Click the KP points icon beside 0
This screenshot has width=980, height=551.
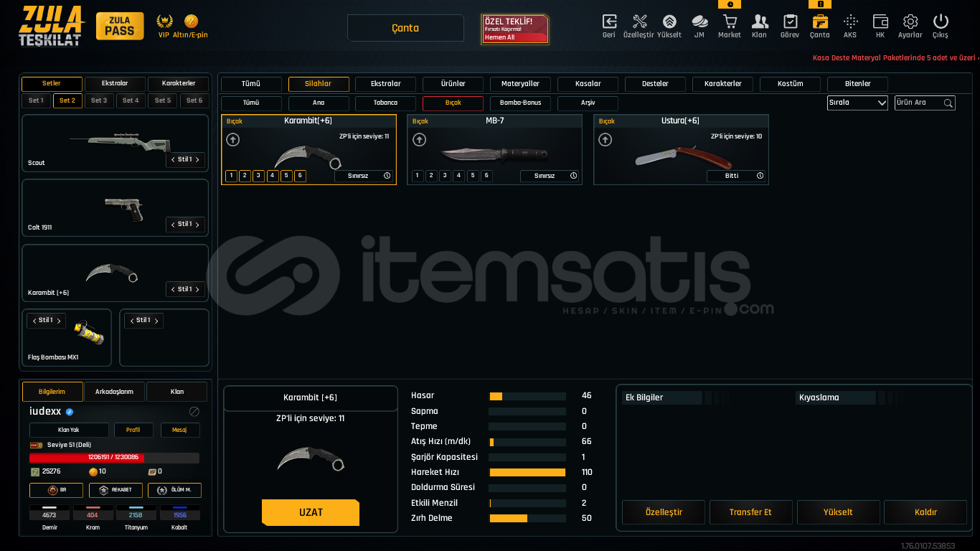[152, 471]
